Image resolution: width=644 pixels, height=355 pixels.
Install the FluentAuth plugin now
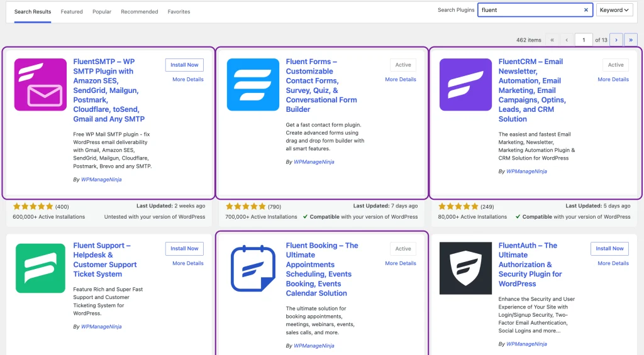pyautogui.click(x=609, y=249)
